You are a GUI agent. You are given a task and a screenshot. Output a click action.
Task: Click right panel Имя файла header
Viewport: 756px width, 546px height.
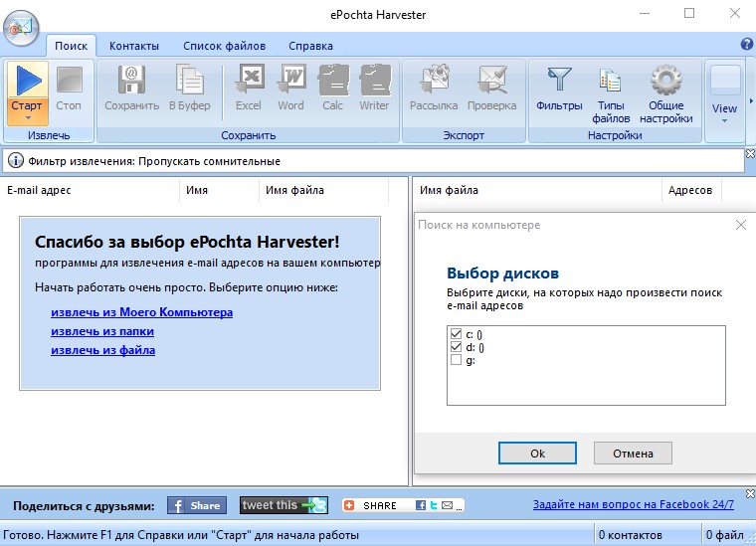coord(537,190)
